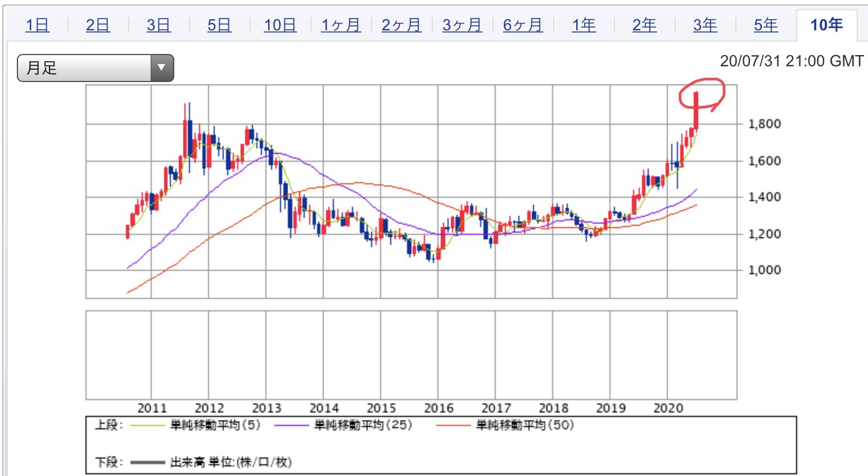The image size is (868, 476).
Task: Open the 5日 time range
Action: [219, 25]
